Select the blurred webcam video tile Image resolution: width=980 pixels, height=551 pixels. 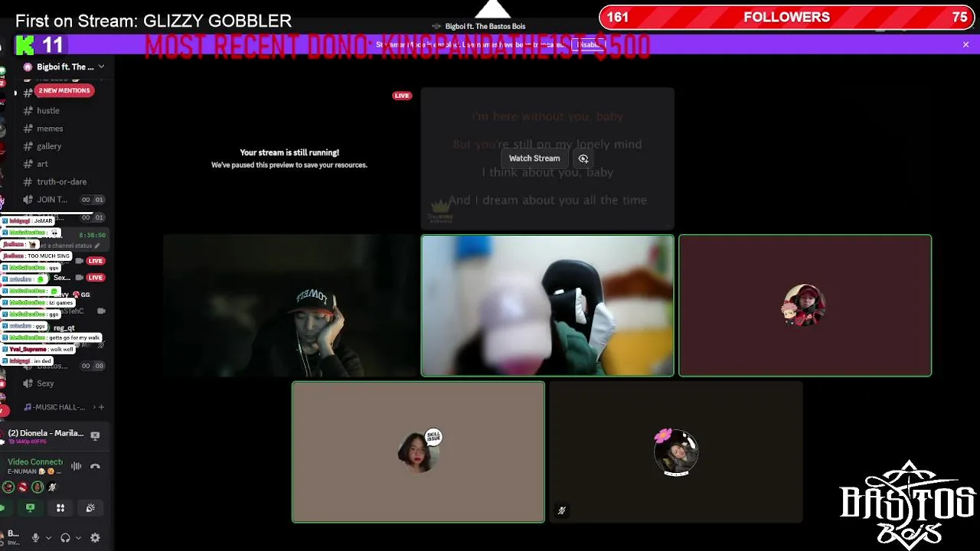[x=547, y=305]
